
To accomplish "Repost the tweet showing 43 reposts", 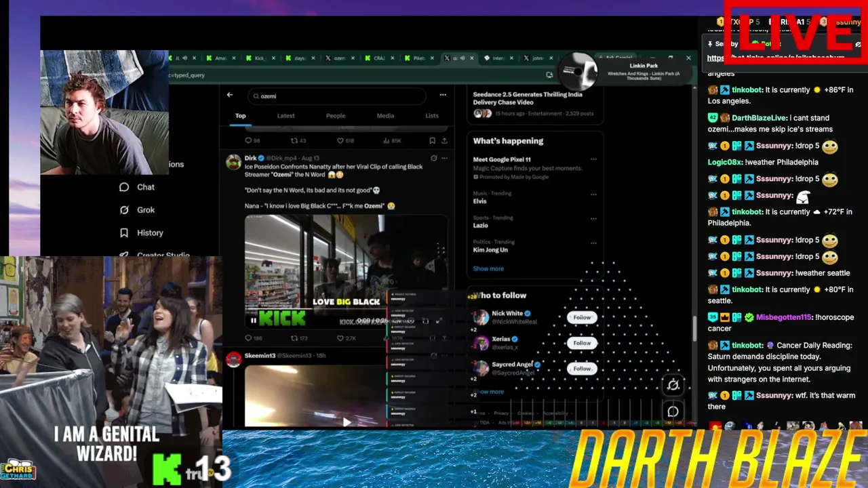I will 294,141.
